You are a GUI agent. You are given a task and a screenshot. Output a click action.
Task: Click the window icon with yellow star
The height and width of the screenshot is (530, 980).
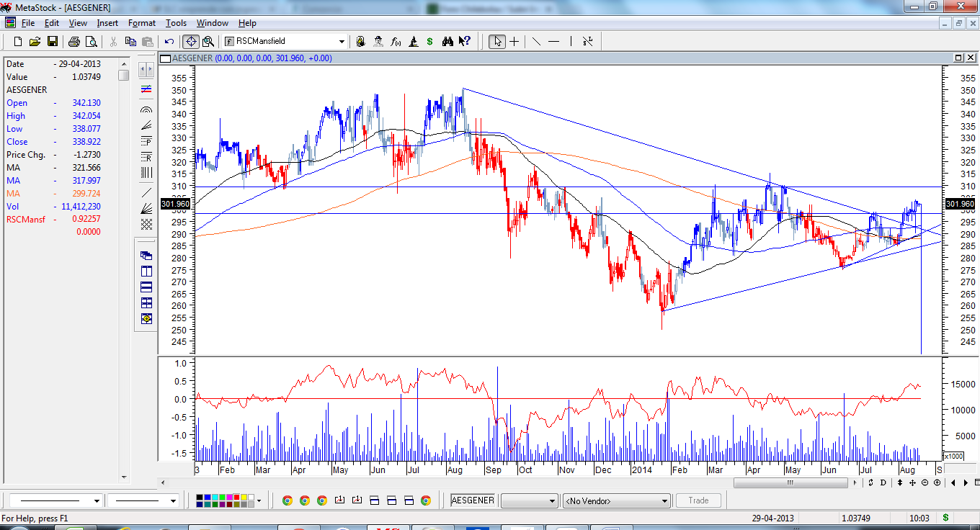tap(146, 318)
